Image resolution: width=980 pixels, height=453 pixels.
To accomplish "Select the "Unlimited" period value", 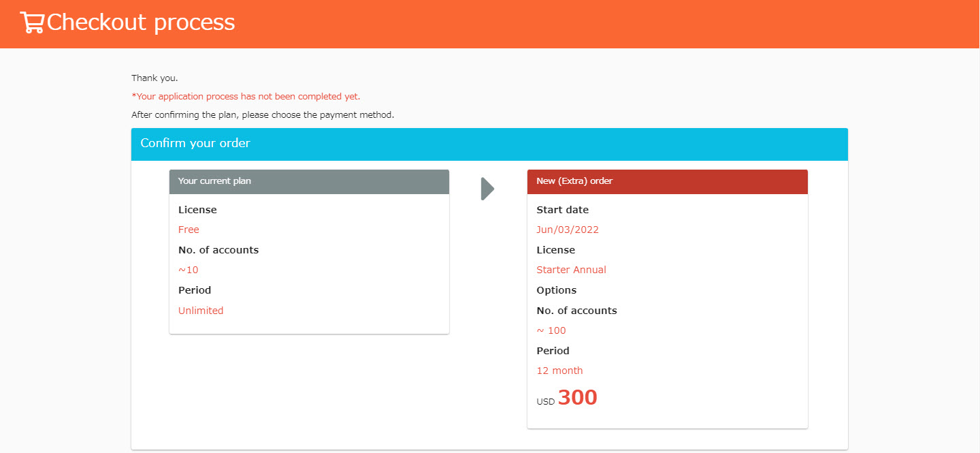I will pos(201,311).
